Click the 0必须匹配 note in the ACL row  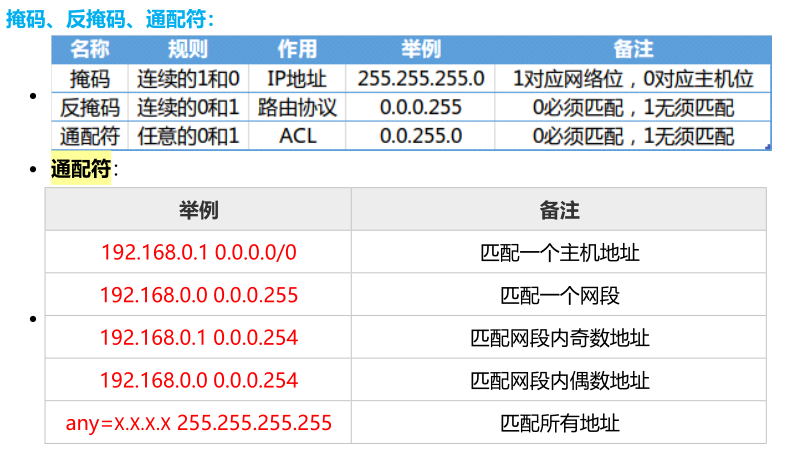click(633, 136)
